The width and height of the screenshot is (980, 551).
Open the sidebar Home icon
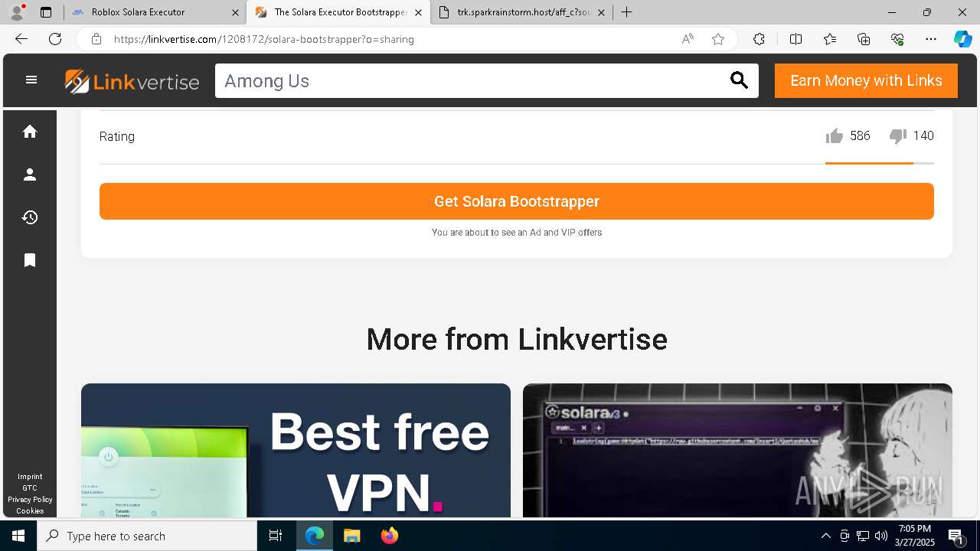click(x=30, y=132)
